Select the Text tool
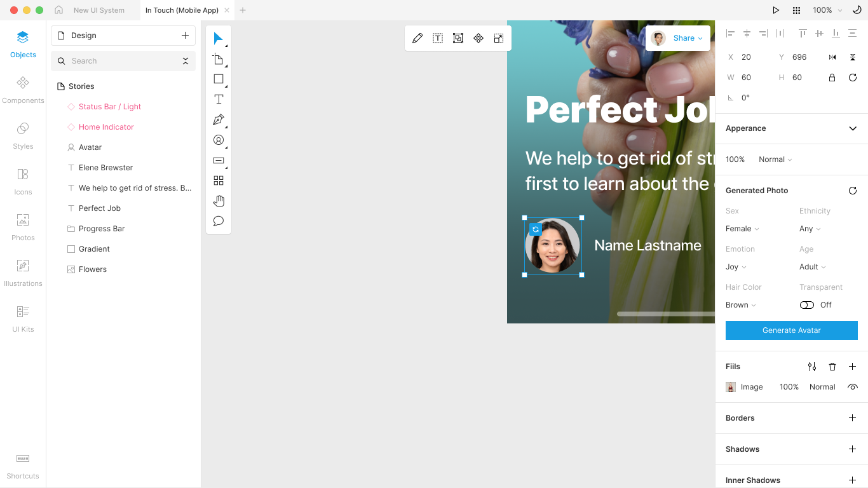The width and height of the screenshot is (868, 488). (x=219, y=99)
